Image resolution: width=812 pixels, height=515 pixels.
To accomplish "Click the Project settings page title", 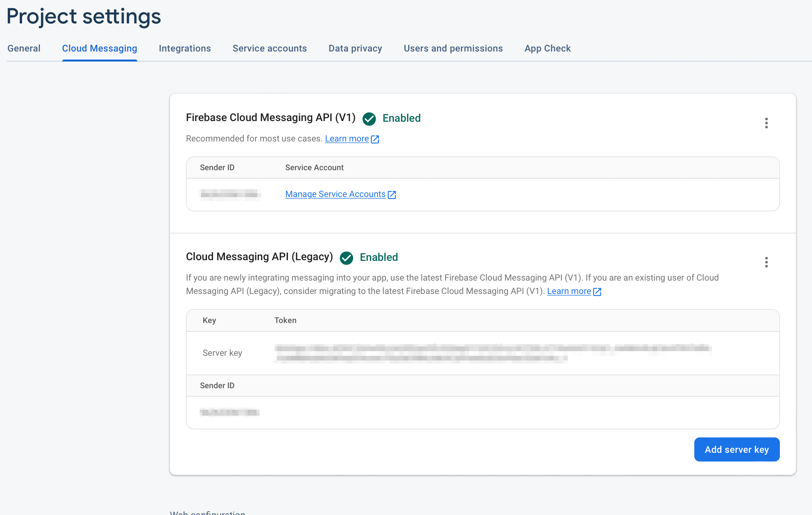I will (84, 16).
